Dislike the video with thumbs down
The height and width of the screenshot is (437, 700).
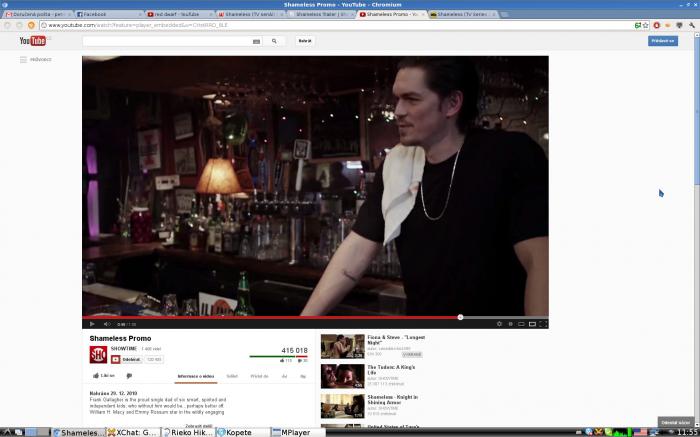pos(129,376)
